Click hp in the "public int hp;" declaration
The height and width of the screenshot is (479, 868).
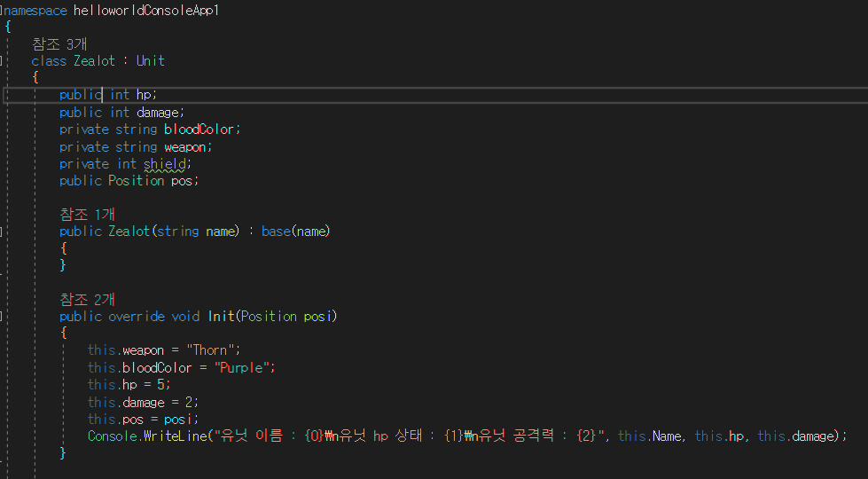click(144, 95)
